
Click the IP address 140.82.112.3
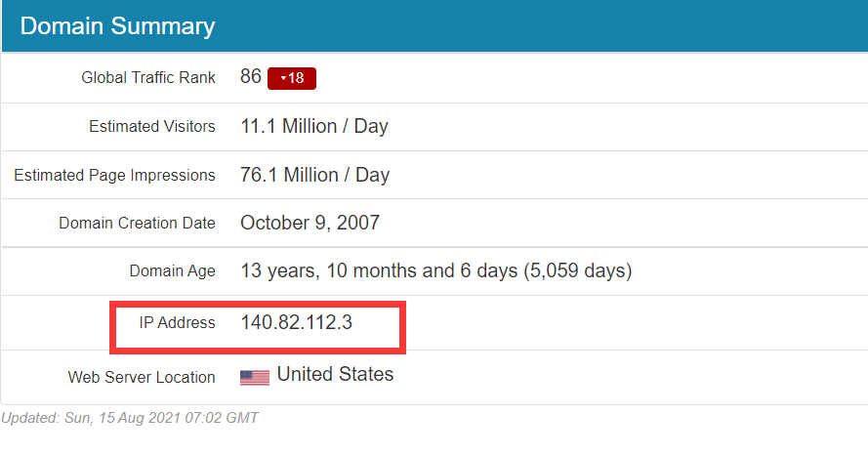point(296,322)
